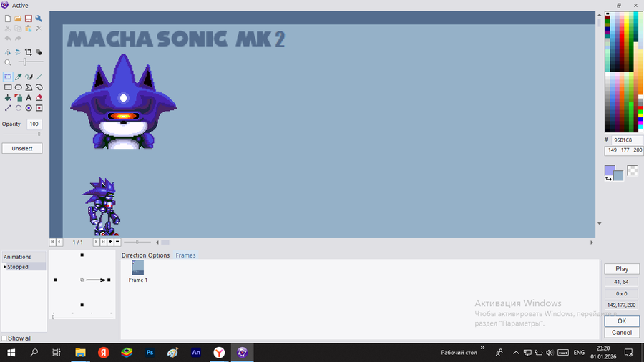This screenshot has height=362, width=644.
Task: Click the Flip horizontally icon
Action: (8, 52)
